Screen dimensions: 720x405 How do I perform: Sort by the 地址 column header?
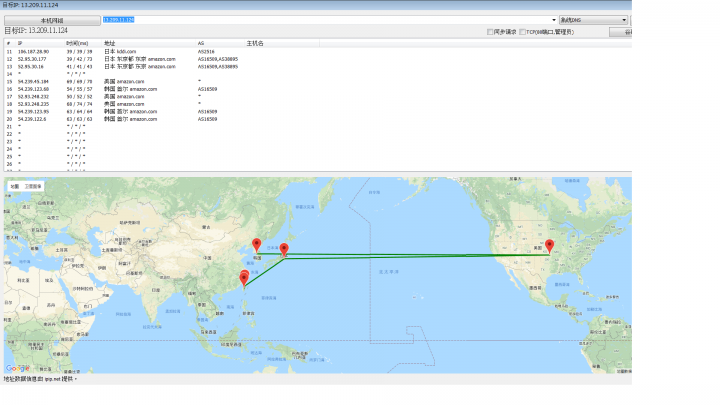(x=109, y=43)
